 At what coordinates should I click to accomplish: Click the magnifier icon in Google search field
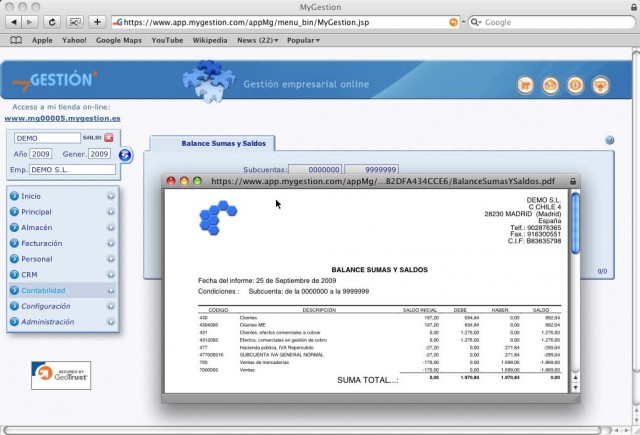click(x=475, y=22)
